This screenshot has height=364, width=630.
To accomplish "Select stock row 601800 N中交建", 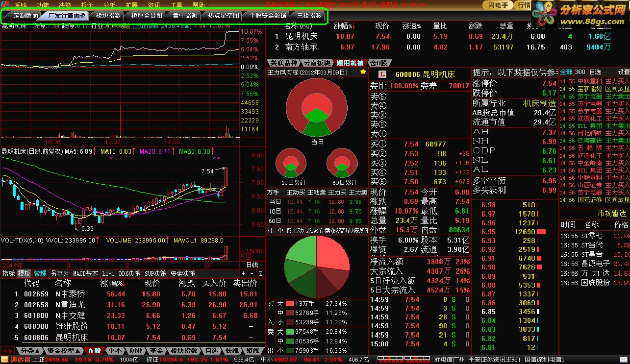I will (x=133, y=316).
